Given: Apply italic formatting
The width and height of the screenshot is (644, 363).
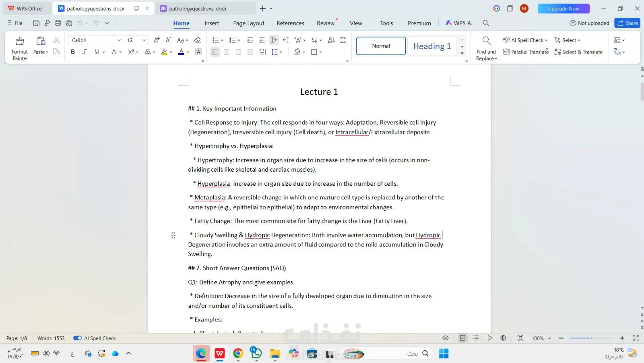Looking at the screenshot, I should (85, 52).
